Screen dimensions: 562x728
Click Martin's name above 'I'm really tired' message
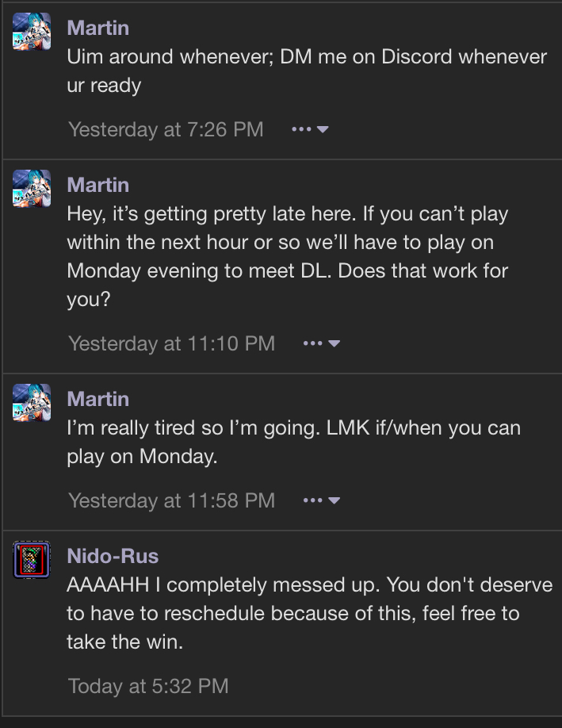coord(98,399)
